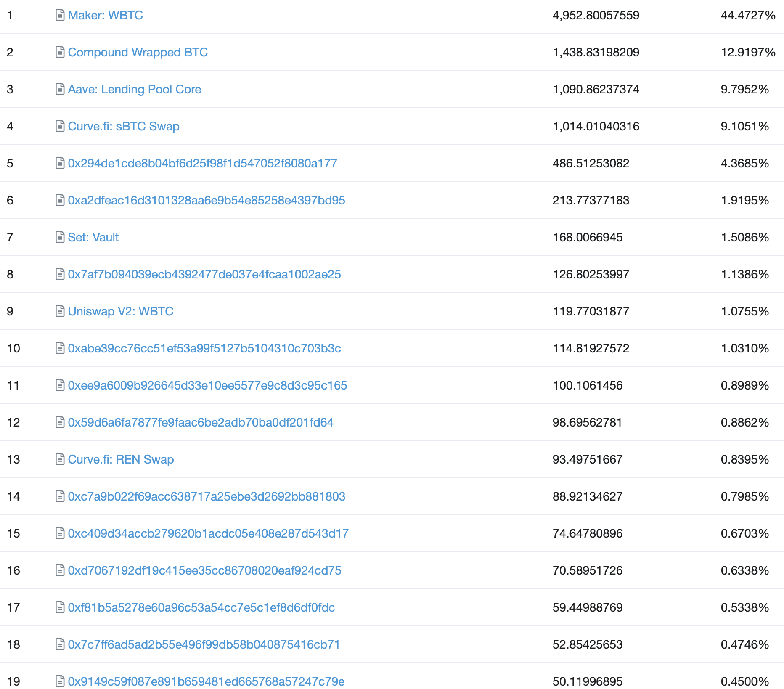Select rank number 10 in list

pyautogui.click(x=13, y=349)
